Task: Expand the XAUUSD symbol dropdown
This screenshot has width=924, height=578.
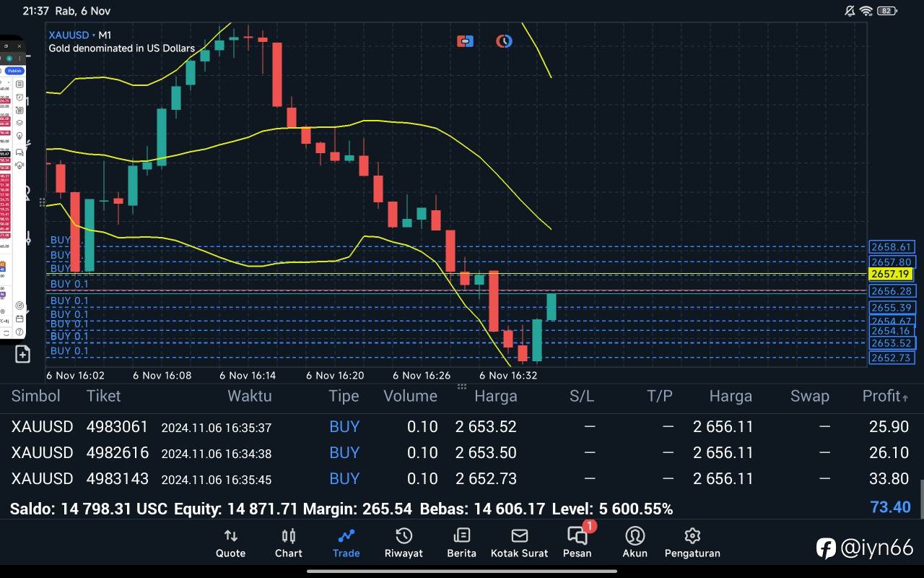Action: pos(69,35)
